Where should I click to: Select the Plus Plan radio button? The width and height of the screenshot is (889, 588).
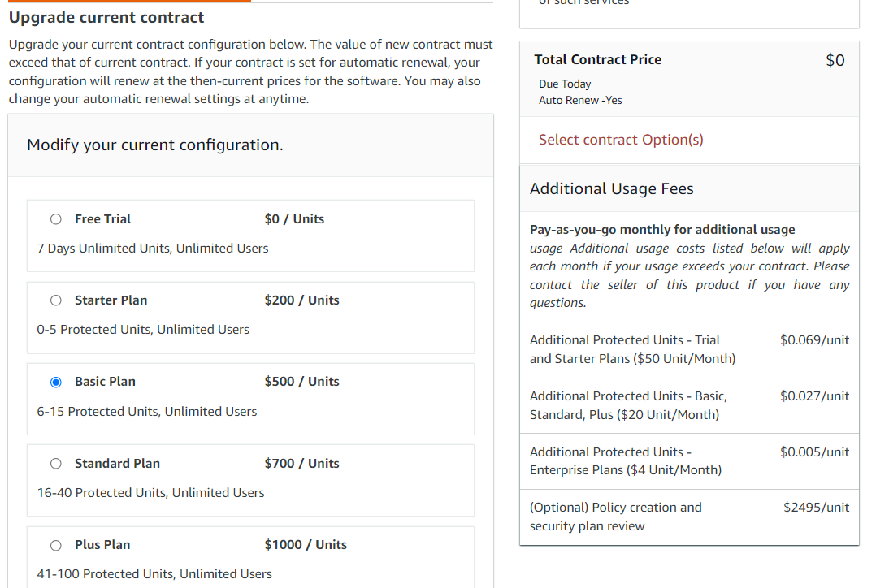(56, 545)
